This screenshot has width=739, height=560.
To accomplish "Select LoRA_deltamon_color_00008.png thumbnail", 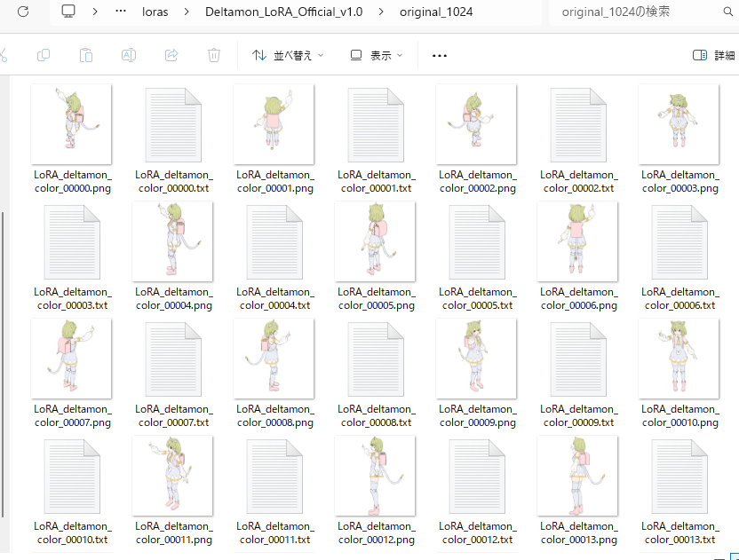I will coord(274,359).
